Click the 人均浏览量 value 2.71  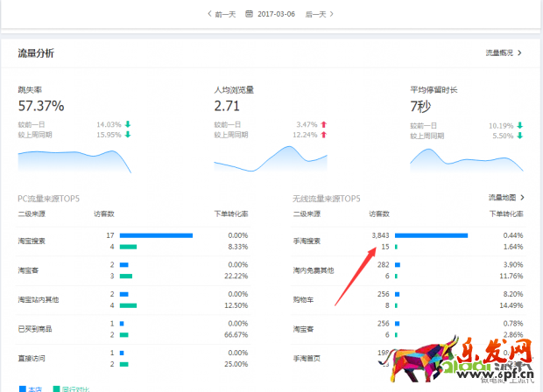coord(227,106)
